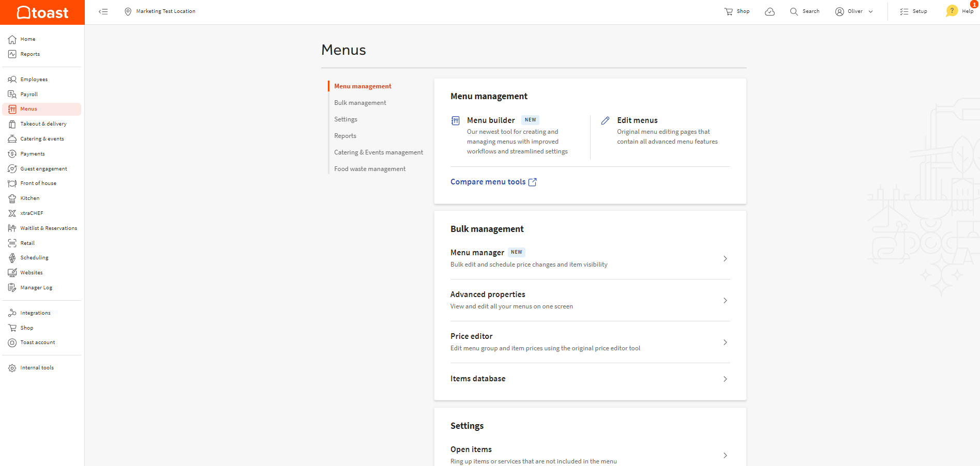Click the Toast account icon
The width and height of the screenshot is (980, 466).
pos(12,343)
